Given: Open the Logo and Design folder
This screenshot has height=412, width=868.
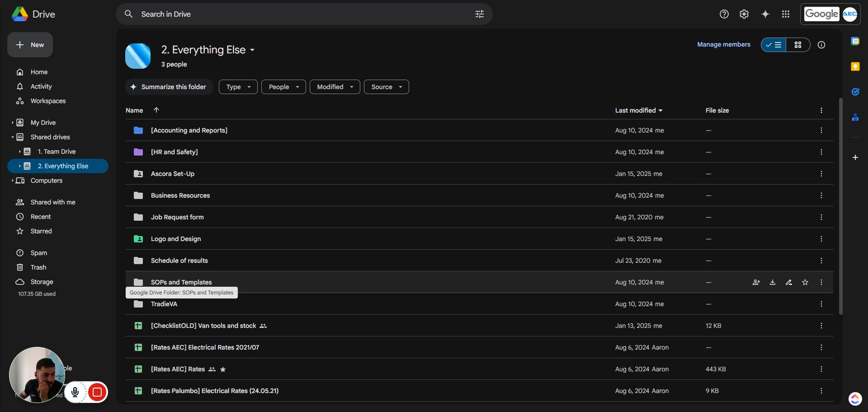Looking at the screenshot, I should pos(176,239).
